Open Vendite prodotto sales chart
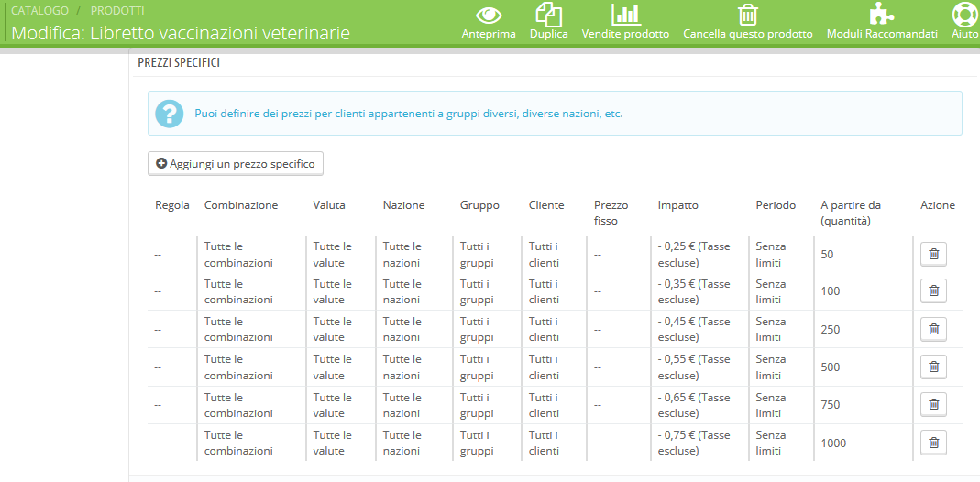 pos(625,23)
